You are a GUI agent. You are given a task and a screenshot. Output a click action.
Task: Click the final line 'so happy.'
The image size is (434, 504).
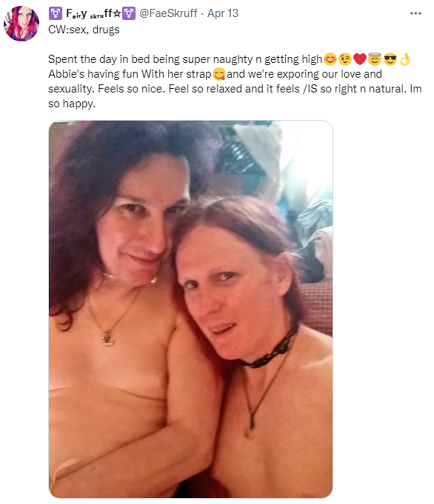click(x=72, y=104)
